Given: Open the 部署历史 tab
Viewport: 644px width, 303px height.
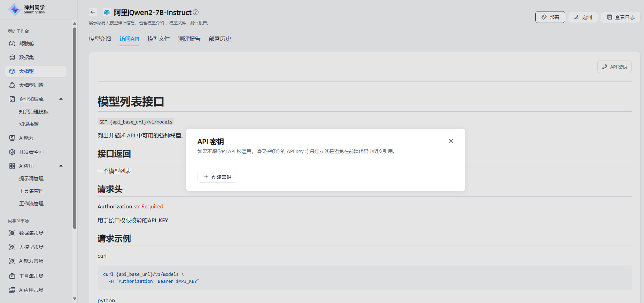Looking at the screenshot, I should pos(220,39).
